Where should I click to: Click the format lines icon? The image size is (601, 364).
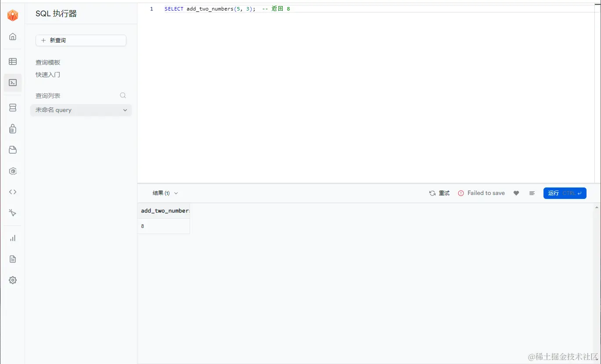point(532,193)
